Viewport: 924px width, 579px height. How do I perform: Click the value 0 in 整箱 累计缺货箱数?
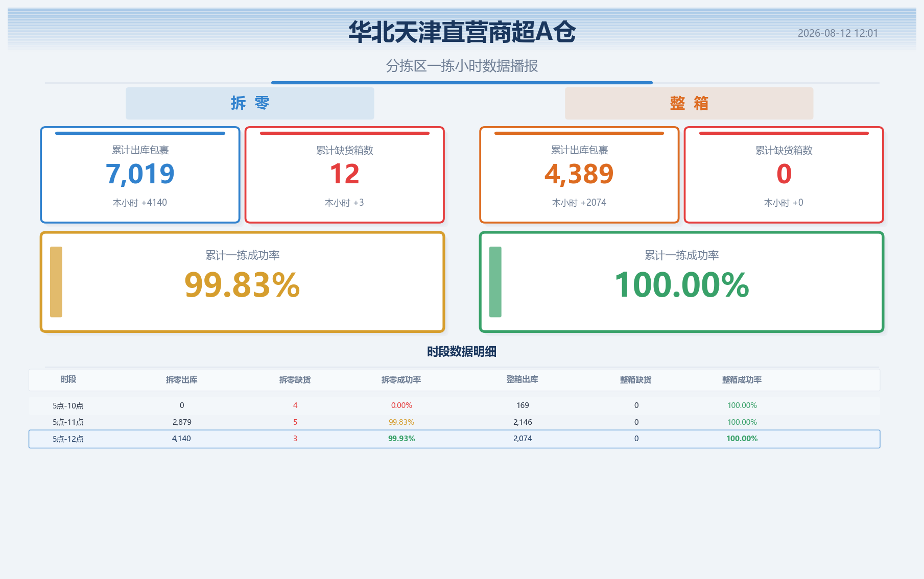point(784,174)
